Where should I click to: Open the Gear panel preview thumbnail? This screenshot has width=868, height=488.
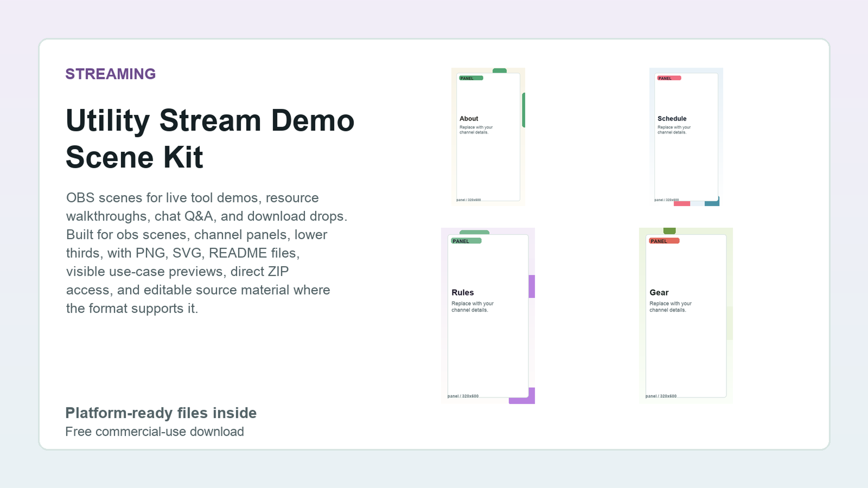tap(686, 316)
